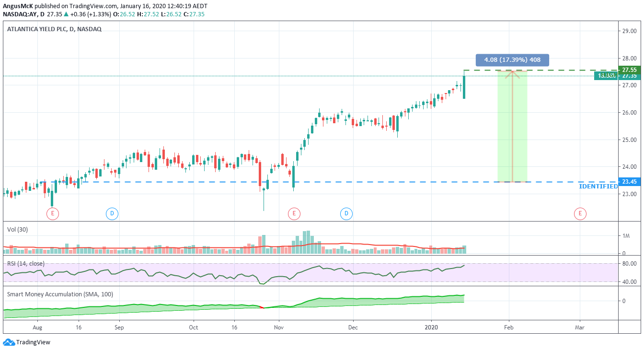644x351 pixels.
Task: Click the 25.00 price axis label
Action: [x=629, y=140]
